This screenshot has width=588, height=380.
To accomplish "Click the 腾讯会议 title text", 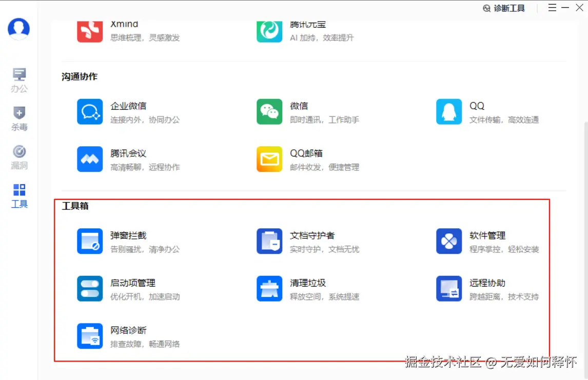I will click(x=128, y=153).
